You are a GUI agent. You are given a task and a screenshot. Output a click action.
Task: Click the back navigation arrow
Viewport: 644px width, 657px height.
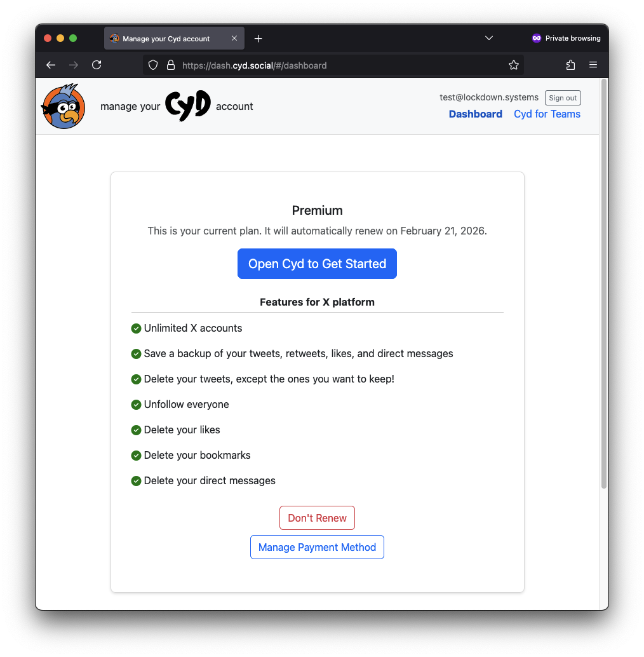pos(50,64)
